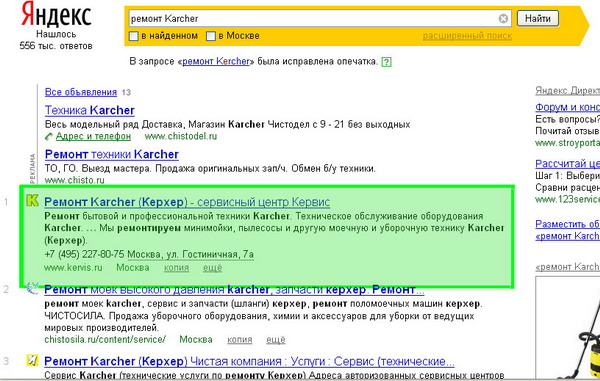
Task: Open 'Ремонт Karcher (Керхер) - сервисный центр Кервис' result
Action: (x=187, y=202)
